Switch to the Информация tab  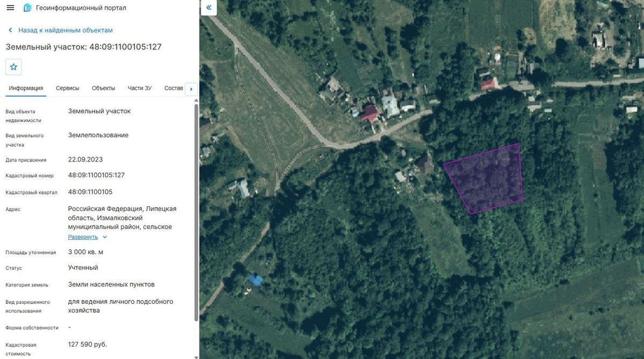(x=26, y=88)
